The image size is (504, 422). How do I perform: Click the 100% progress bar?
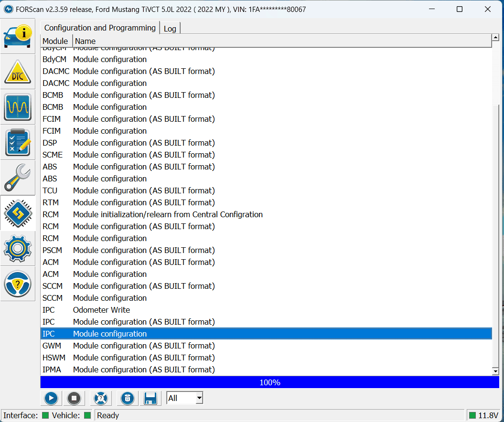tap(270, 382)
